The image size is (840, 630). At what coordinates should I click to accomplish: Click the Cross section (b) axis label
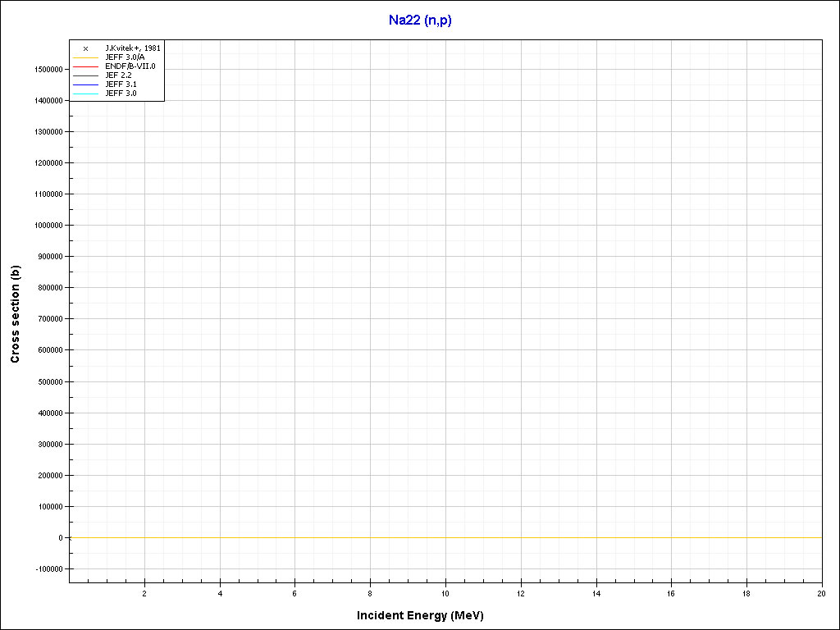(x=15, y=314)
